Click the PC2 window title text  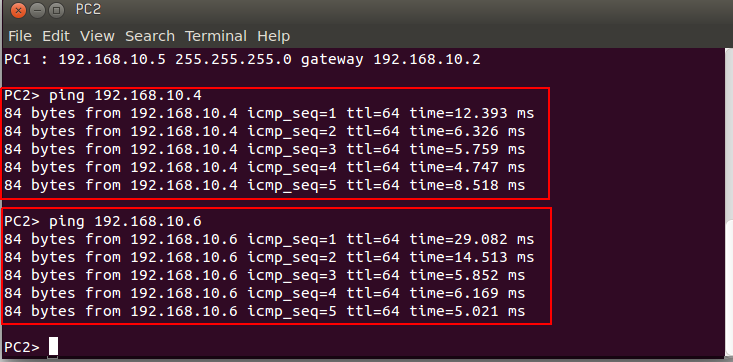click(88, 9)
